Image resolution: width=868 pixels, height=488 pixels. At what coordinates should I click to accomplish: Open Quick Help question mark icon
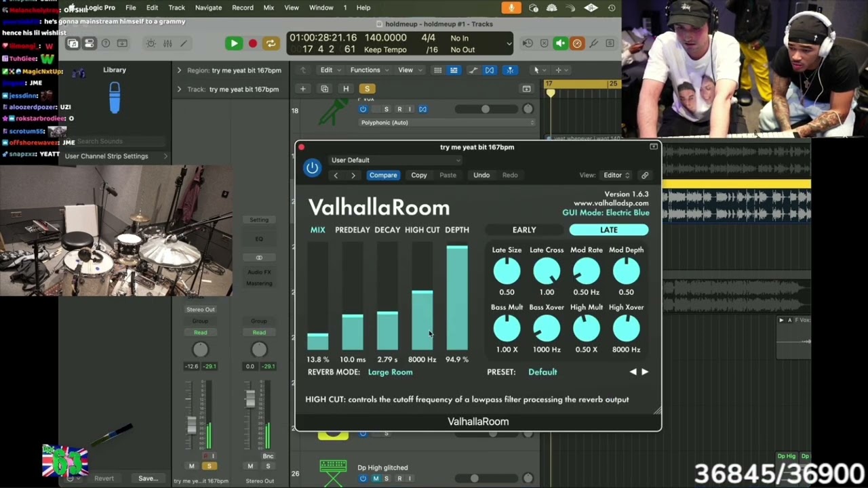click(106, 43)
